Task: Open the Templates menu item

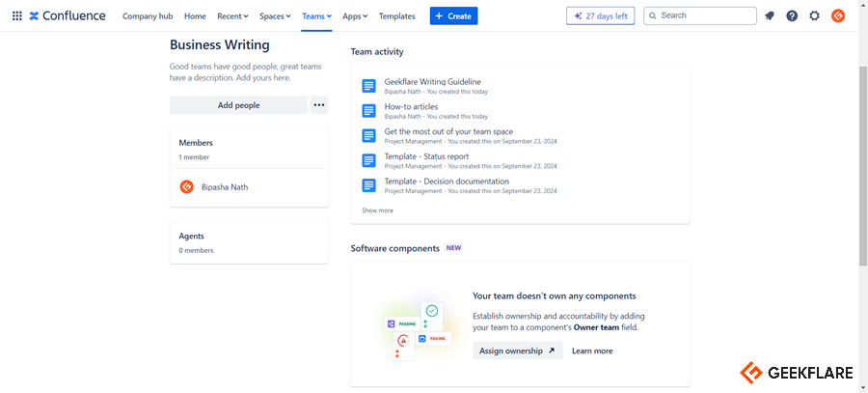Action: point(397,16)
